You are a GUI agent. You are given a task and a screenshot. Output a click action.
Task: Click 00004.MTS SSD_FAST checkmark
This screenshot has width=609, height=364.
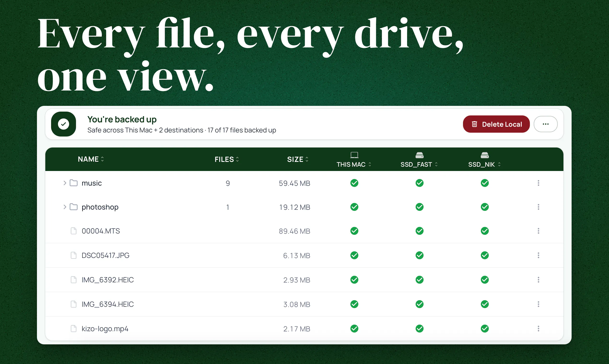(419, 231)
